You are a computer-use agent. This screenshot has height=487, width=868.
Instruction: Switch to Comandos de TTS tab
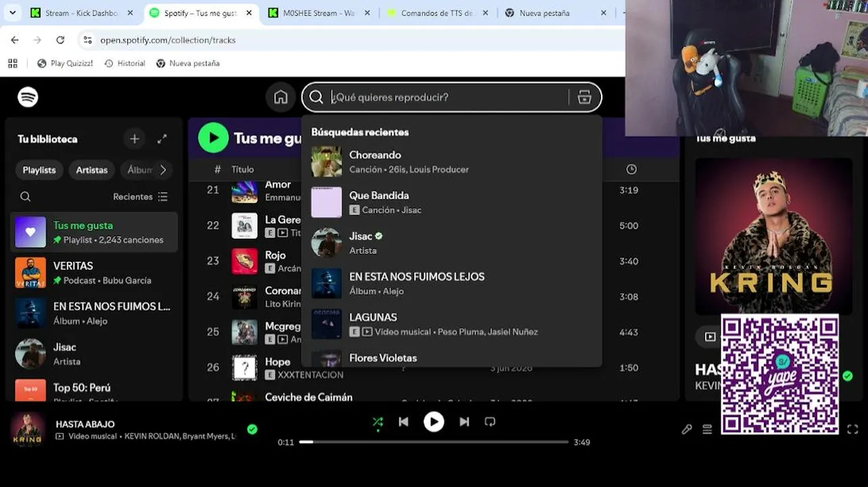[x=437, y=13]
